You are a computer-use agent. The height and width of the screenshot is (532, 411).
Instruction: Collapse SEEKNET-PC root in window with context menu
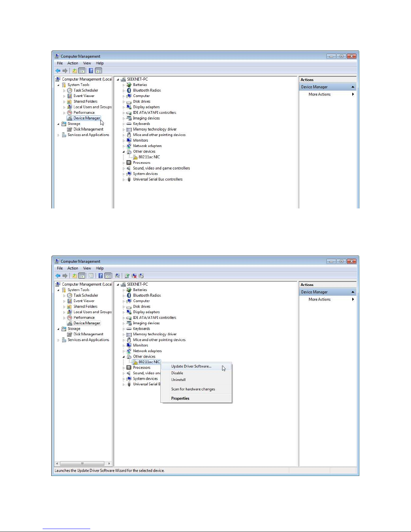[x=118, y=285]
